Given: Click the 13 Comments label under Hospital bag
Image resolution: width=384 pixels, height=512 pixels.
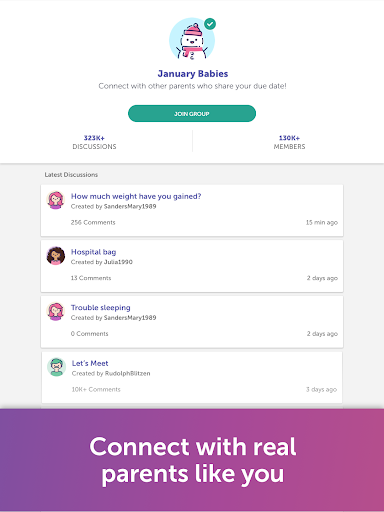Looking at the screenshot, I should [x=91, y=278].
